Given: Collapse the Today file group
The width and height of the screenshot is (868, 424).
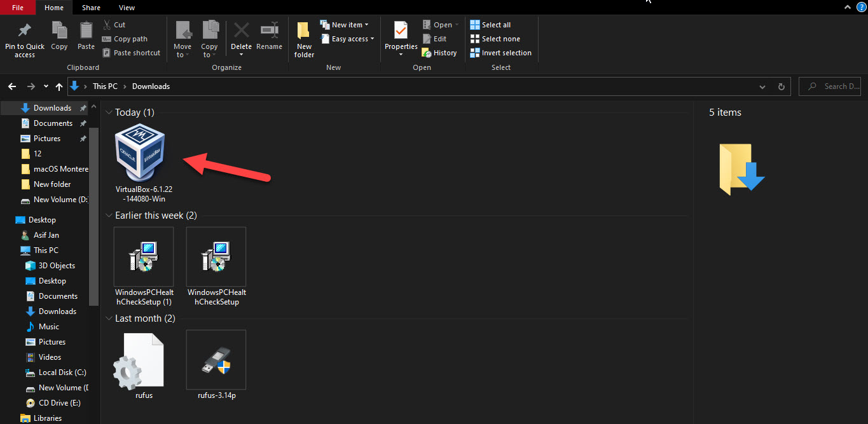Looking at the screenshot, I should coord(108,113).
